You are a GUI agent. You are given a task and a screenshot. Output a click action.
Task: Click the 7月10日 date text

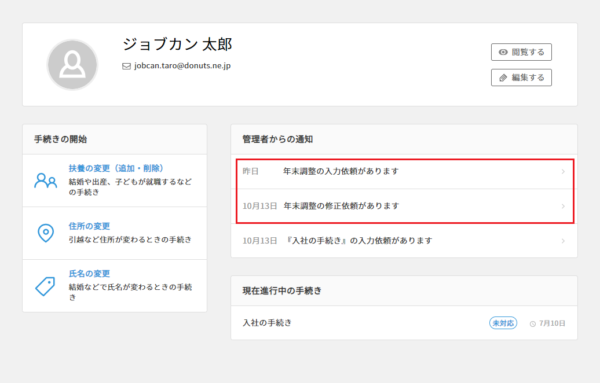[552, 323]
